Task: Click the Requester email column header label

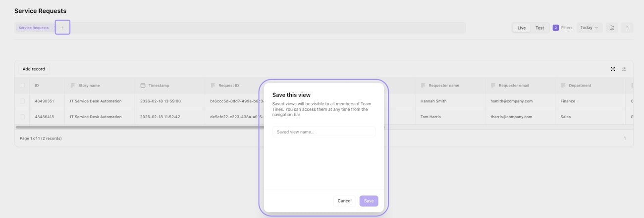Action: pyautogui.click(x=514, y=86)
